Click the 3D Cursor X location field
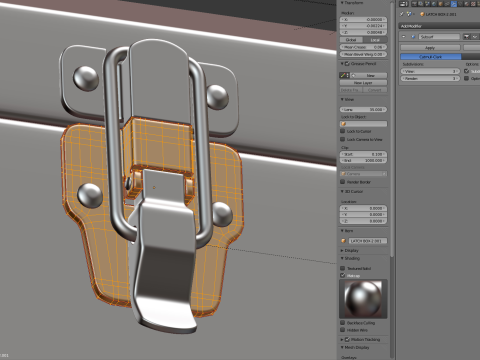 (363, 208)
